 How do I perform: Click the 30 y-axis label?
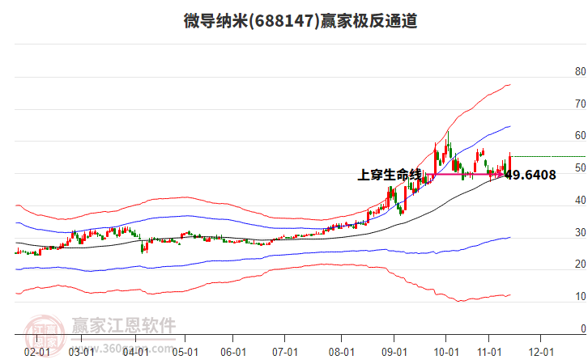tap(580, 232)
